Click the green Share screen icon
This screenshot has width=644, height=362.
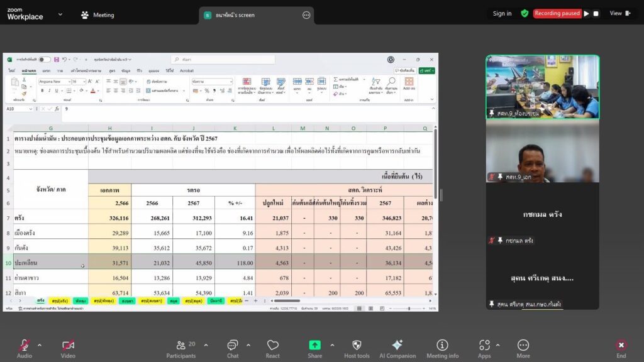tap(314, 345)
